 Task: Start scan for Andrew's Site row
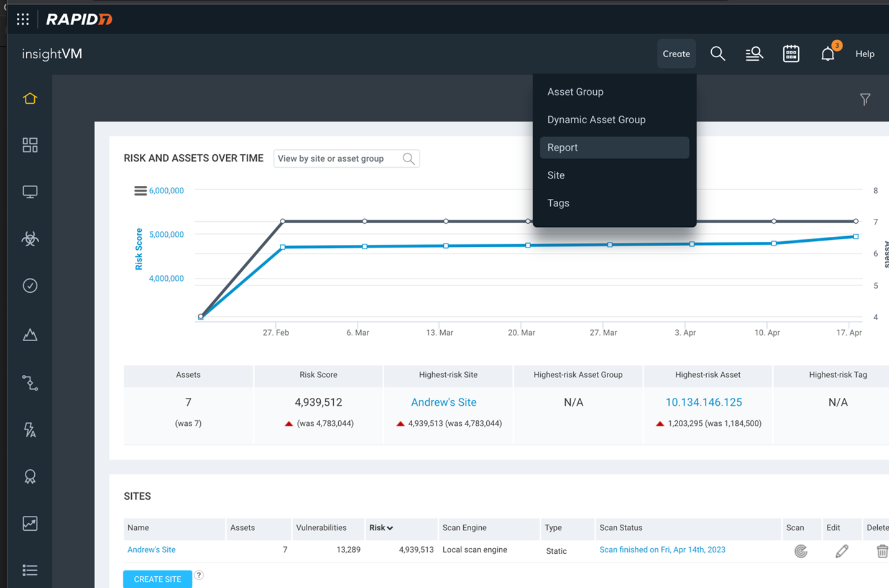coord(801,551)
